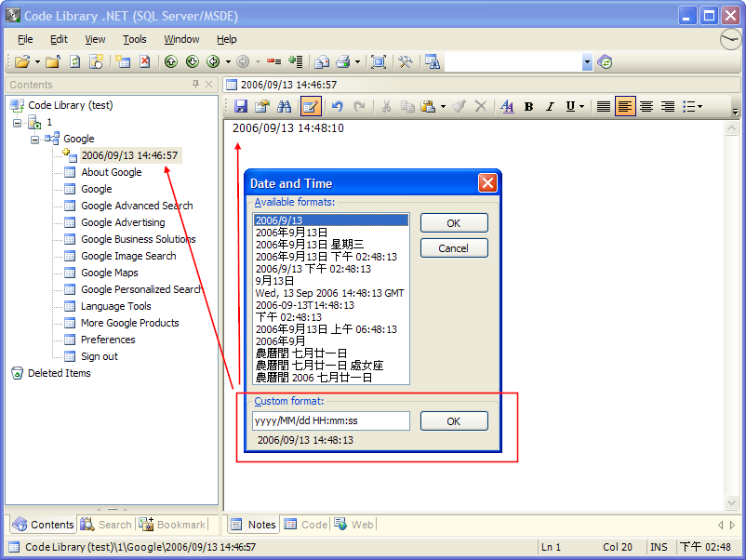Collapse the node named 1 in Contents tree

coord(17,123)
